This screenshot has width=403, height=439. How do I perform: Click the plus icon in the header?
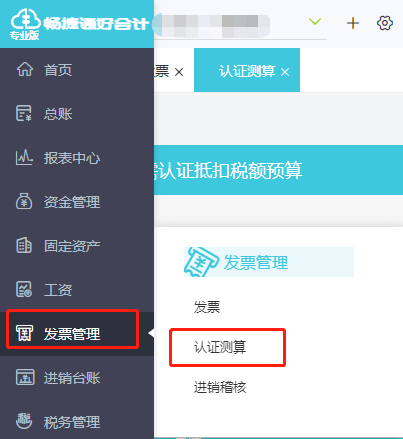pyautogui.click(x=353, y=23)
